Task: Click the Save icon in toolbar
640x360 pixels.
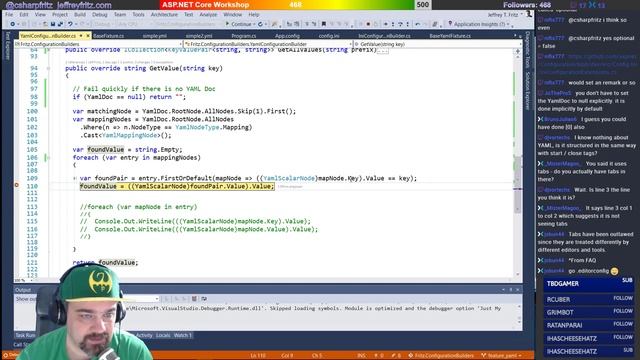Action: (53, 24)
